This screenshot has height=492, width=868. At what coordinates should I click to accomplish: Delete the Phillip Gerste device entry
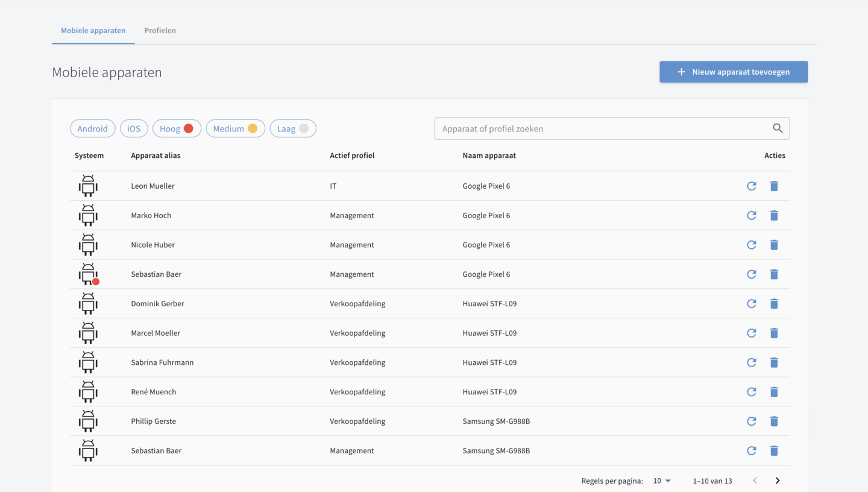(774, 421)
